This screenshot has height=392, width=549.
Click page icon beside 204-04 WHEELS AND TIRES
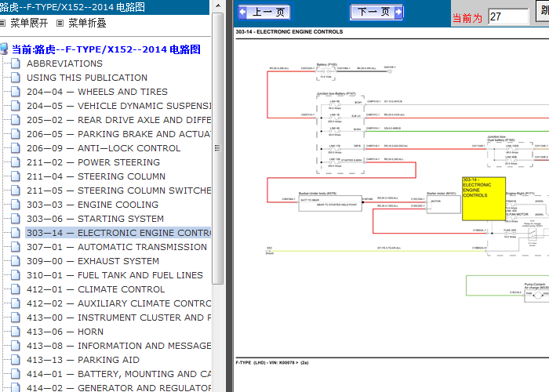[x=16, y=92]
